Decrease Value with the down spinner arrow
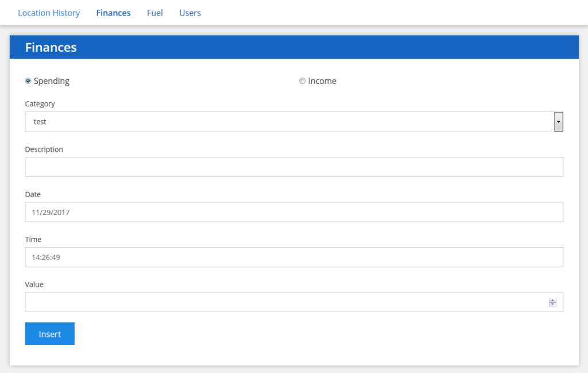This screenshot has width=588, height=373. pyautogui.click(x=552, y=305)
